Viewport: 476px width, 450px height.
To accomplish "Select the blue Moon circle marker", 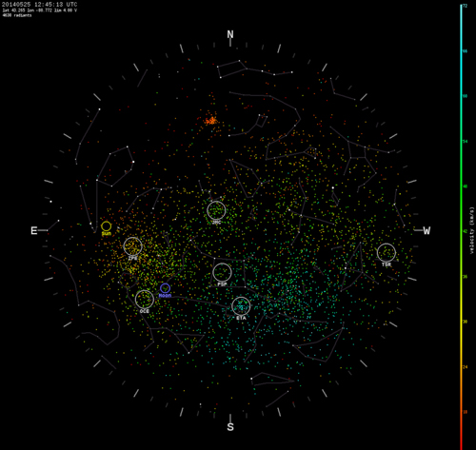I will 165,288.
